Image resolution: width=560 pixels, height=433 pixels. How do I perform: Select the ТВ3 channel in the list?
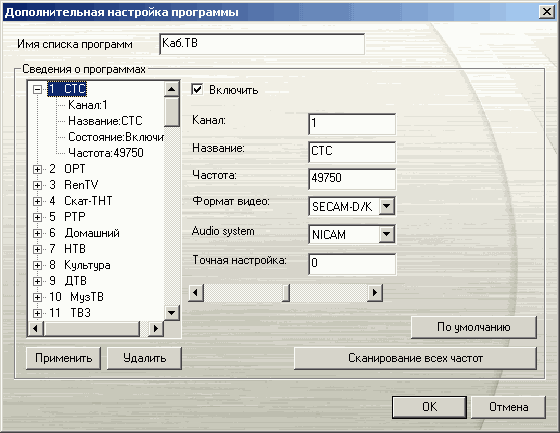click(70, 313)
